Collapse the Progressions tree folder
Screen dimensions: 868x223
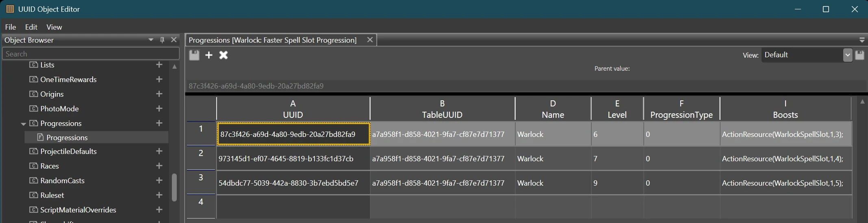[x=24, y=123]
